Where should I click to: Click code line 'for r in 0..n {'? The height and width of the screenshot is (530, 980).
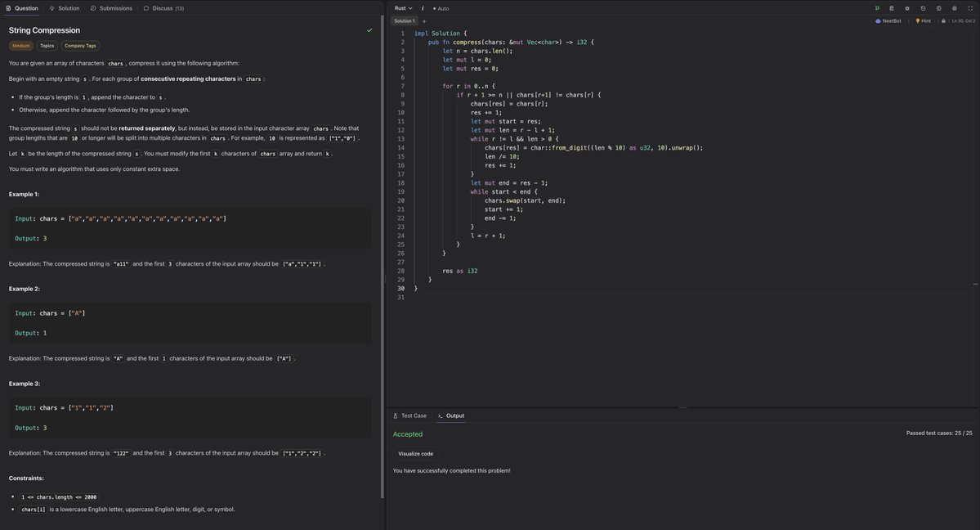tap(468, 87)
